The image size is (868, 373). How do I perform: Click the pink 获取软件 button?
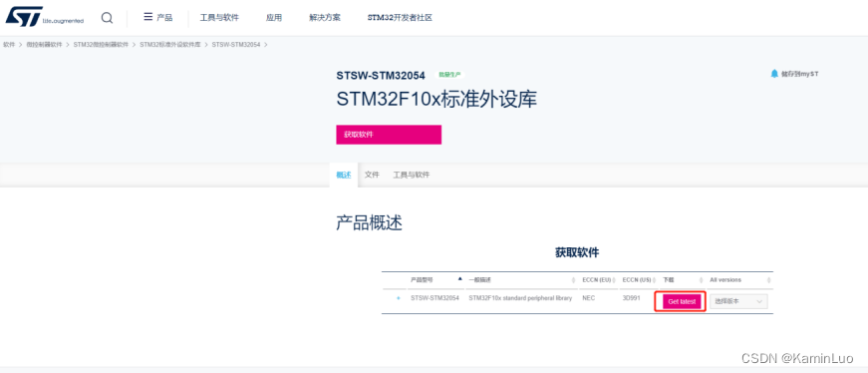[389, 135]
